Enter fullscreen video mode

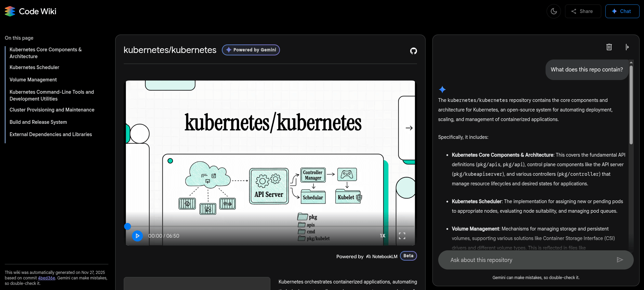402,236
